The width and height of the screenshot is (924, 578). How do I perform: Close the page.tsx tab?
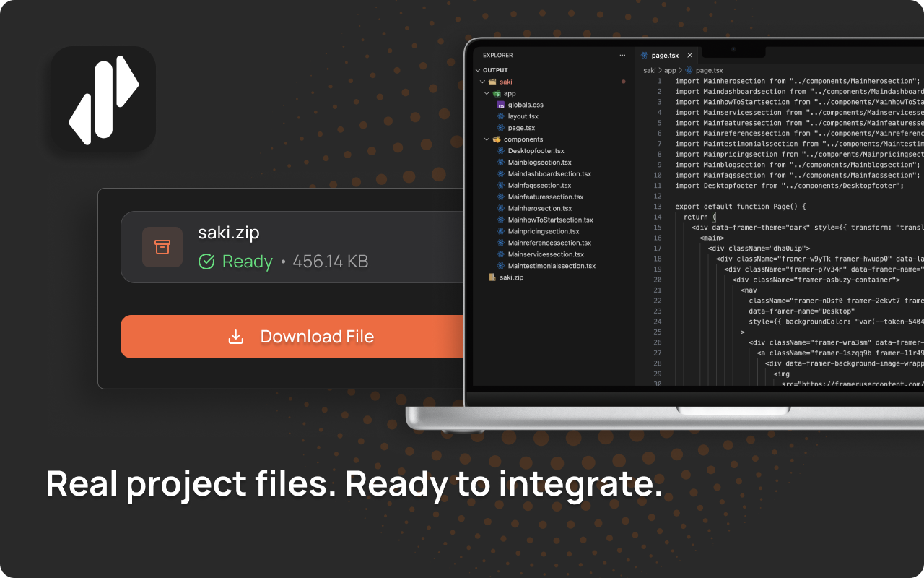tap(689, 56)
